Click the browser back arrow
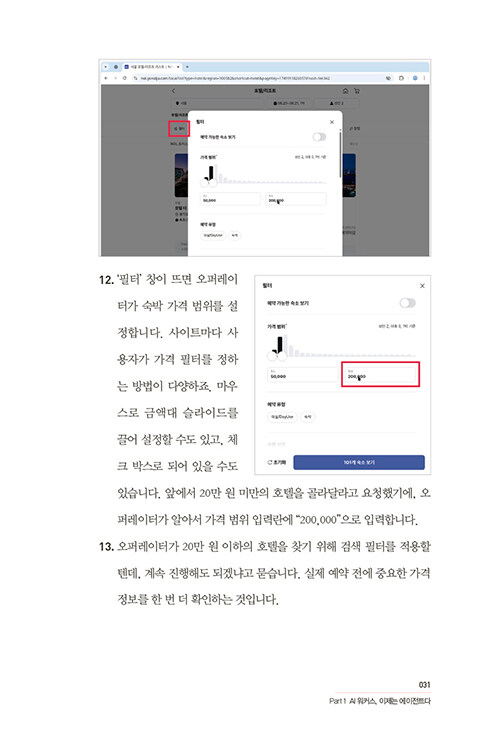Viewport: 500px width, 740px height. tap(106, 78)
